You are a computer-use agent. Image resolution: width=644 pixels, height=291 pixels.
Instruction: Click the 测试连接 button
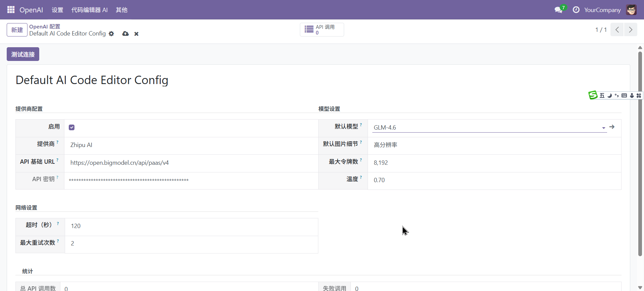23,54
